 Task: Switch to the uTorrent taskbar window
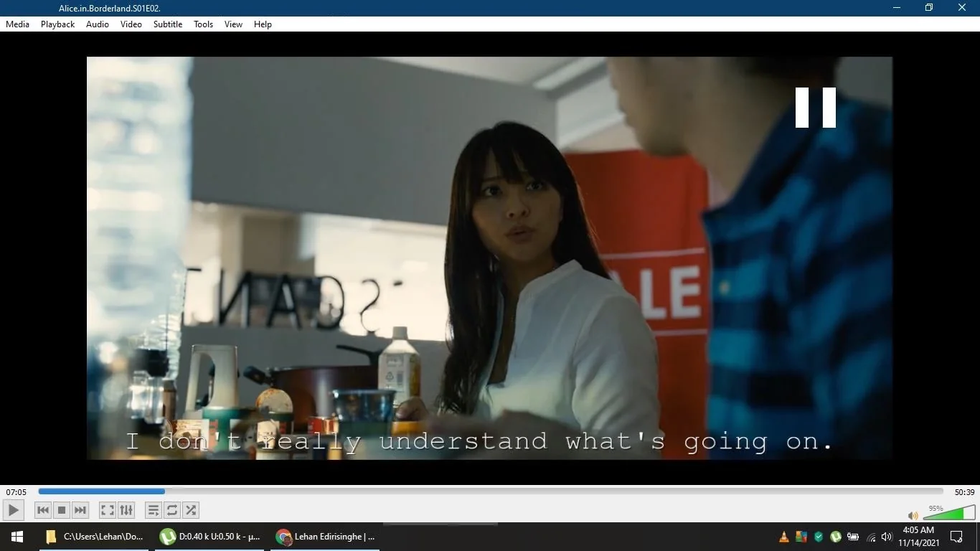(x=209, y=537)
